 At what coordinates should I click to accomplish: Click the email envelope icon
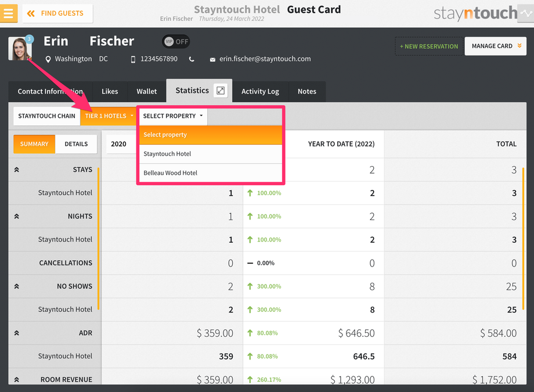click(x=212, y=59)
